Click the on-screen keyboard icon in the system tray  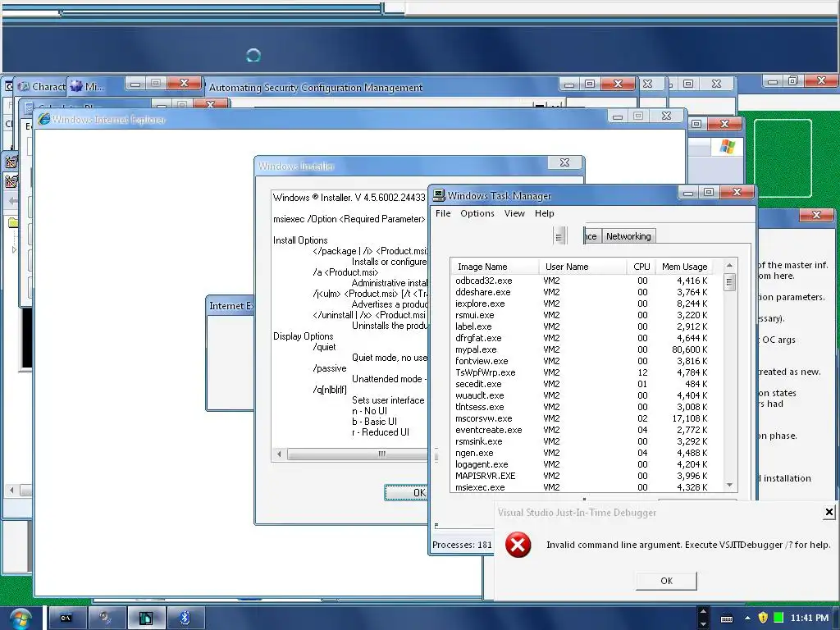click(727, 619)
